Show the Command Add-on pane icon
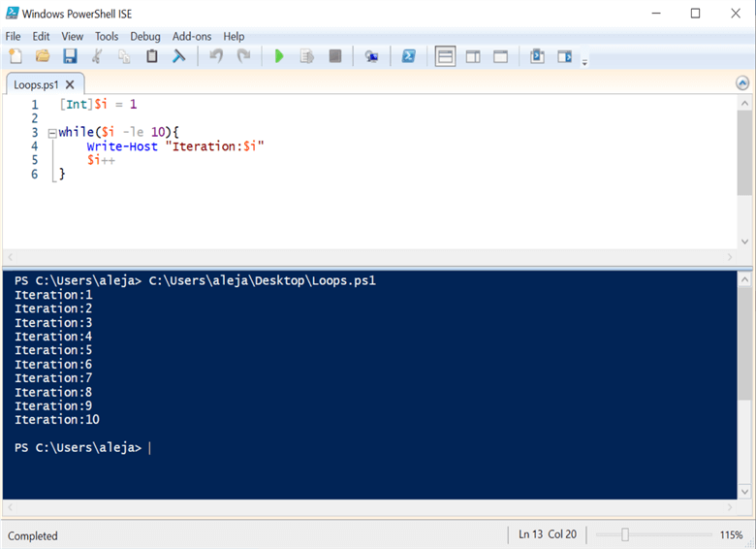The height and width of the screenshot is (549, 756). click(565, 57)
